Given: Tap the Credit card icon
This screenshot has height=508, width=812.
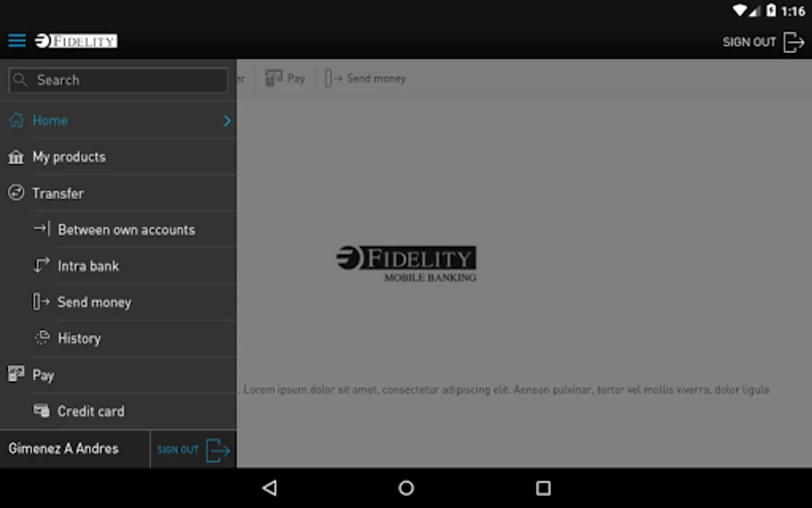Looking at the screenshot, I should click(x=42, y=410).
